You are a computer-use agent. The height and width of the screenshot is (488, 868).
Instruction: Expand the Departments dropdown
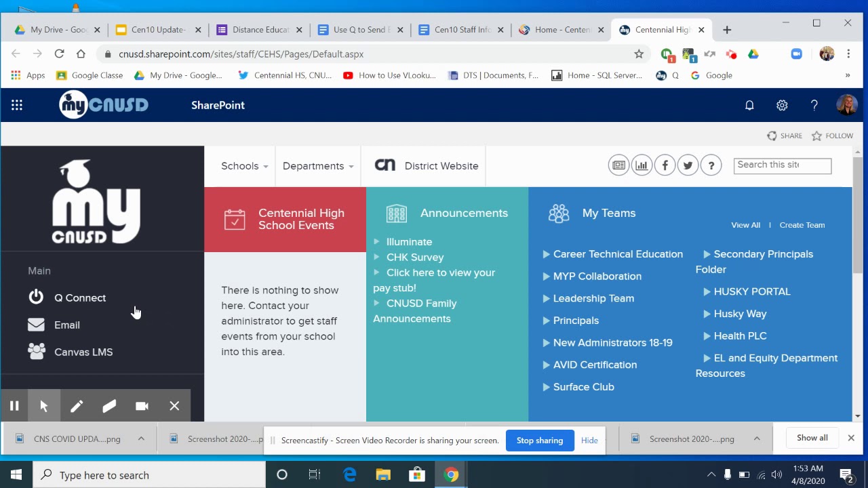pos(318,166)
